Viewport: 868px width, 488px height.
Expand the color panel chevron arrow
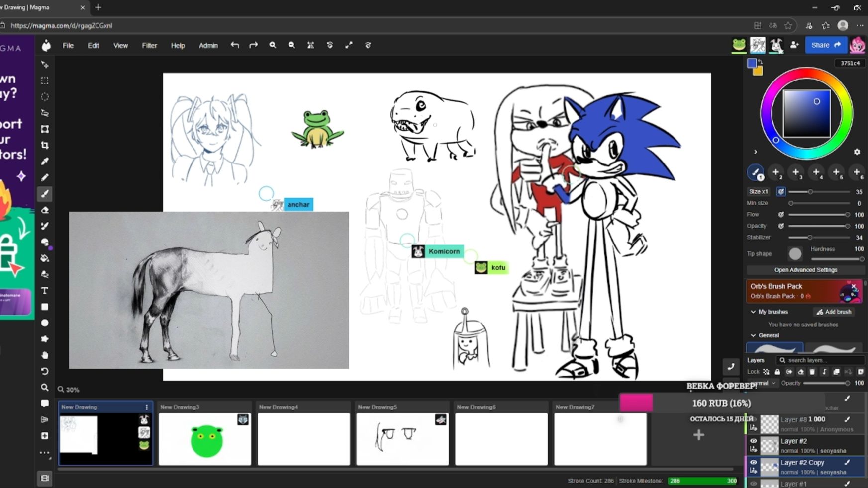click(755, 152)
